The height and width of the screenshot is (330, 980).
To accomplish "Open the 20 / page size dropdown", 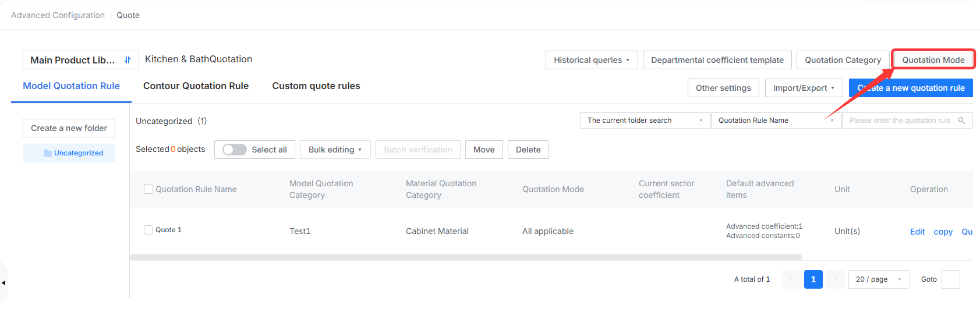I will [x=879, y=279].
